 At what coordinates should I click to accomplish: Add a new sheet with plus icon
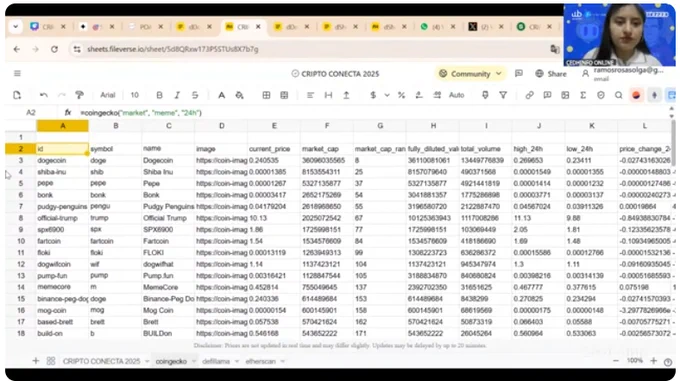(x=36, y=361)
